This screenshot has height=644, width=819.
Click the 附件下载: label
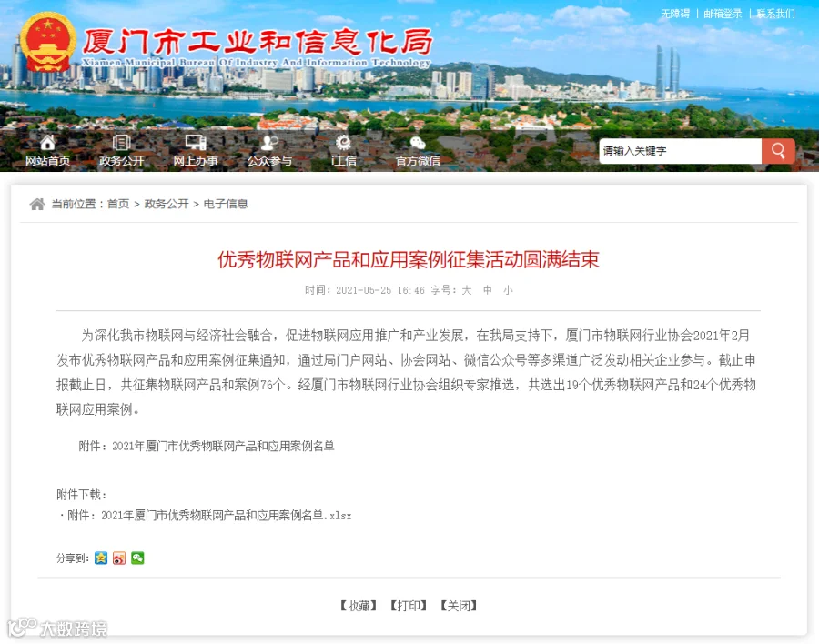[82, 495]
